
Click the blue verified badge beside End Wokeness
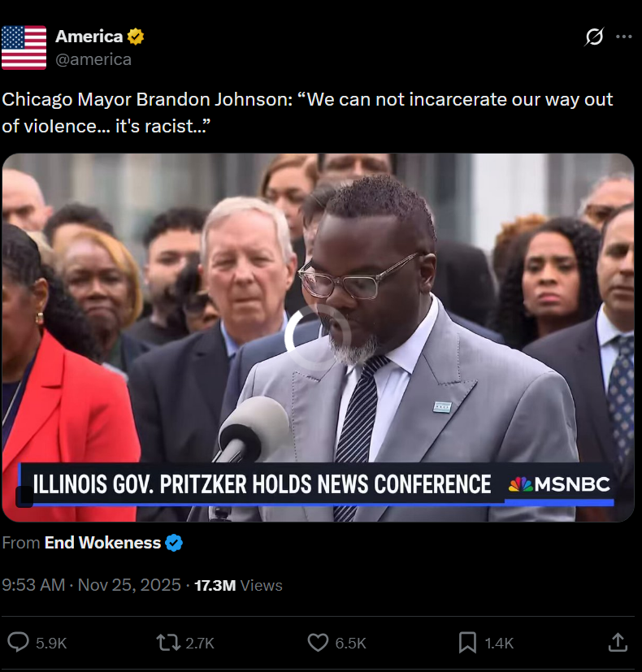coord(174,543)
